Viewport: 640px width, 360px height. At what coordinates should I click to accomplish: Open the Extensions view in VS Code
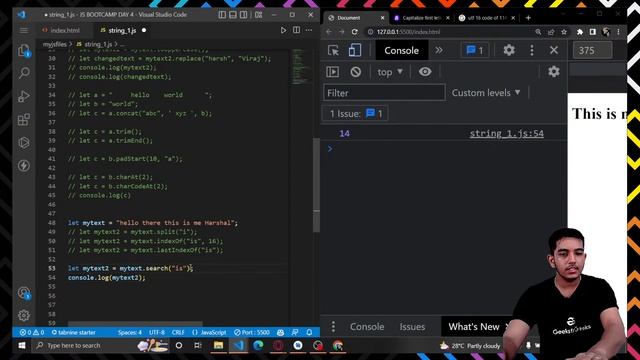coord(24,120)
